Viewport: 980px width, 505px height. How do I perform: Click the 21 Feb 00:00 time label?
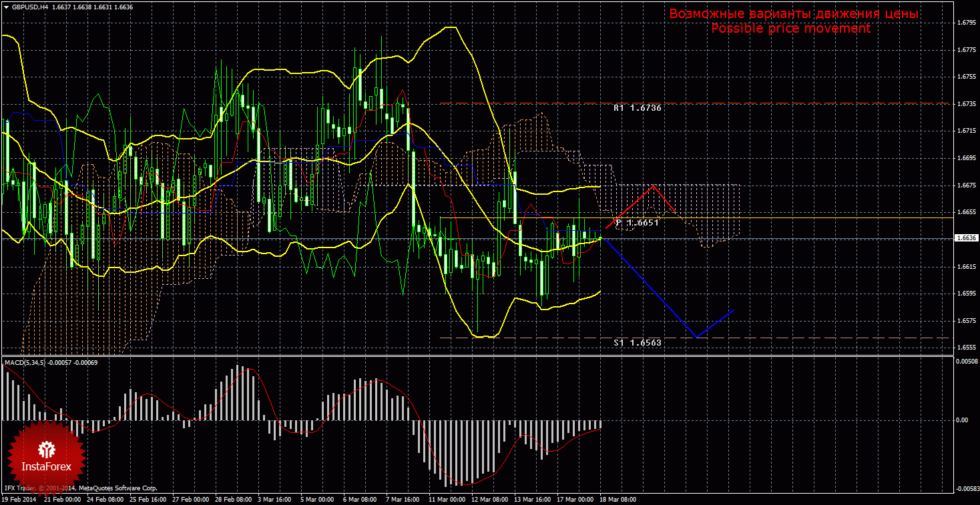(61, 499)
